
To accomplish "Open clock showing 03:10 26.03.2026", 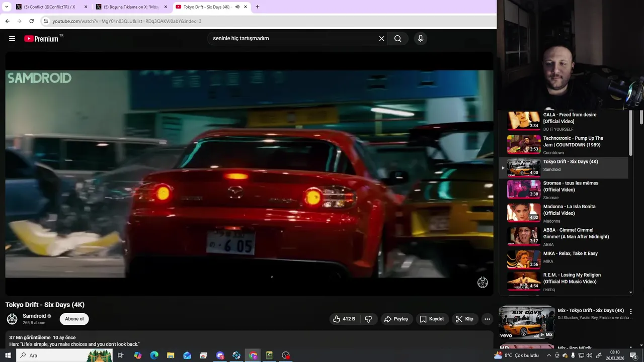I will pos(614,355).
